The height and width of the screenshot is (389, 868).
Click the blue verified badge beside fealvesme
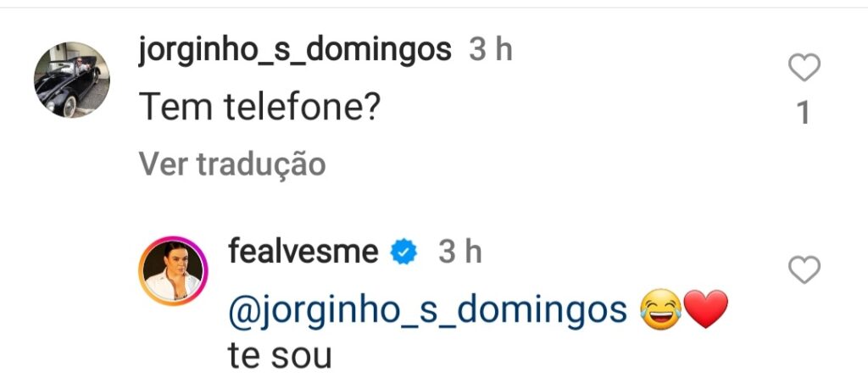click(403, 252)
